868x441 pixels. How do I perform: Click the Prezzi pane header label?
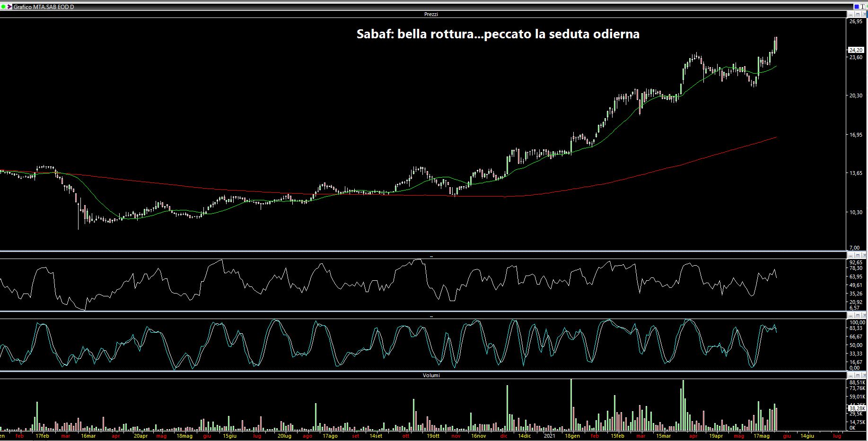coord(431,14)
